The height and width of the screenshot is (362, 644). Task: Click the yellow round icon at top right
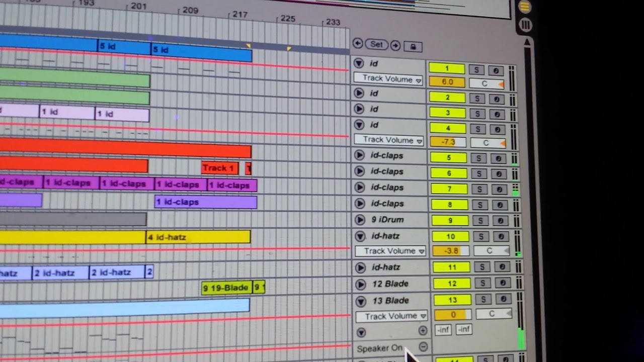pyautogui.click(x=524, y=7)
